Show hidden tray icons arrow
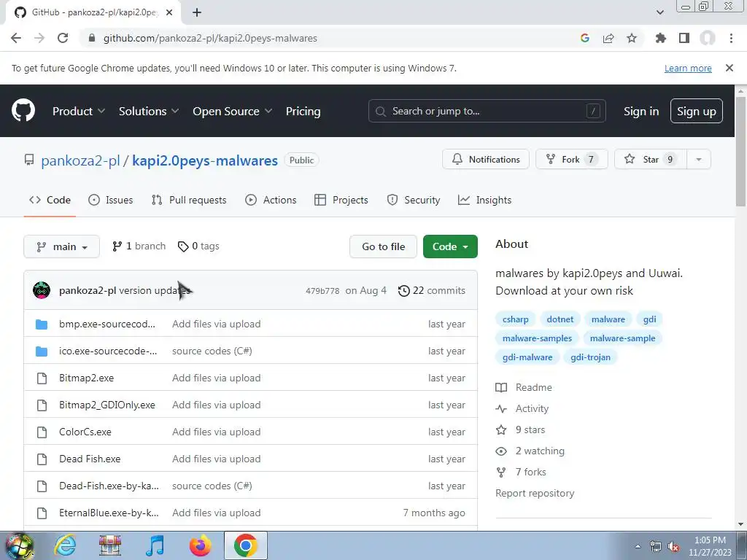The width and height of the screenshot is (747, 560). (x=638, y=546)
